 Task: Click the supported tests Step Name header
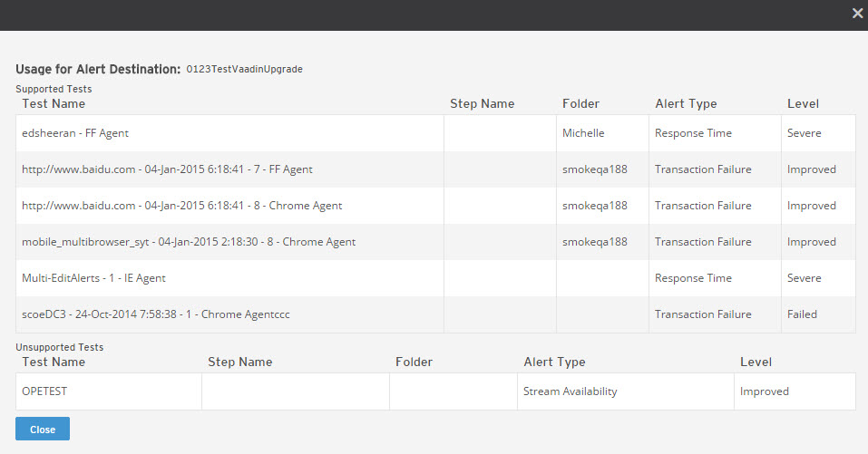pyautogui.click(x=483, y=103)
